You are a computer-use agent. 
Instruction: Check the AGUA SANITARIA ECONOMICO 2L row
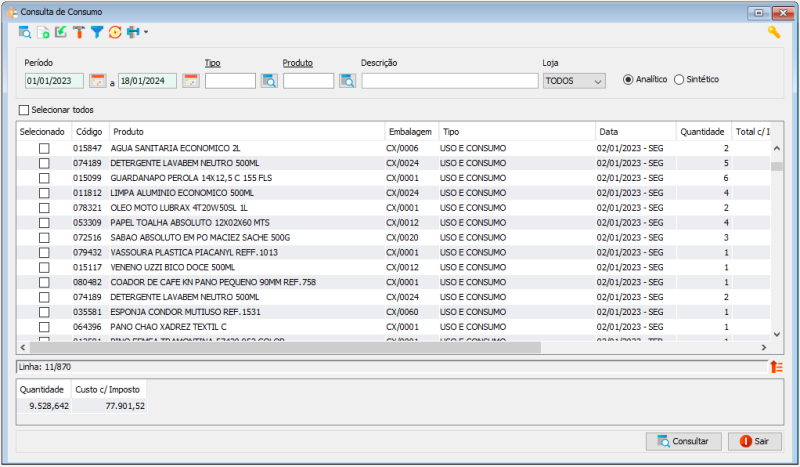point(44,148)
